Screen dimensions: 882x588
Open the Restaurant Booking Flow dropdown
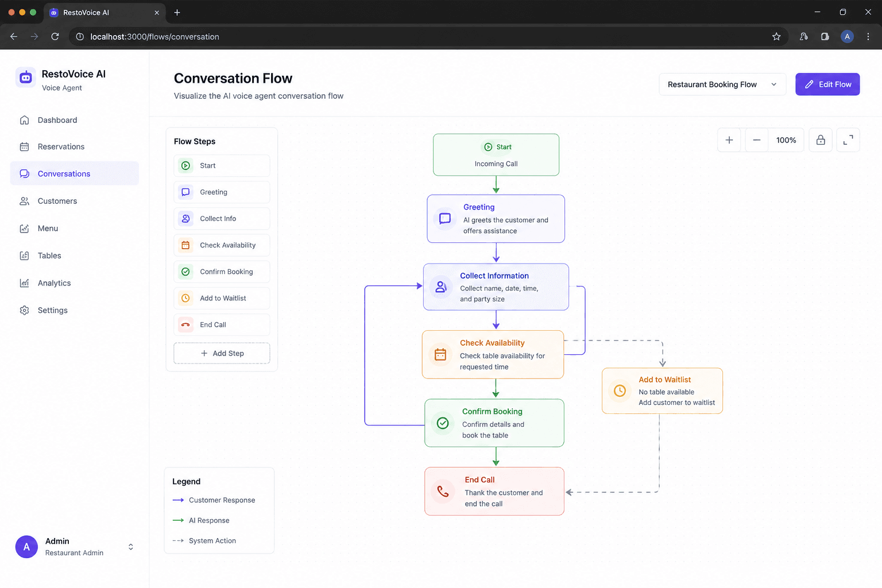[x=722, y=84]
